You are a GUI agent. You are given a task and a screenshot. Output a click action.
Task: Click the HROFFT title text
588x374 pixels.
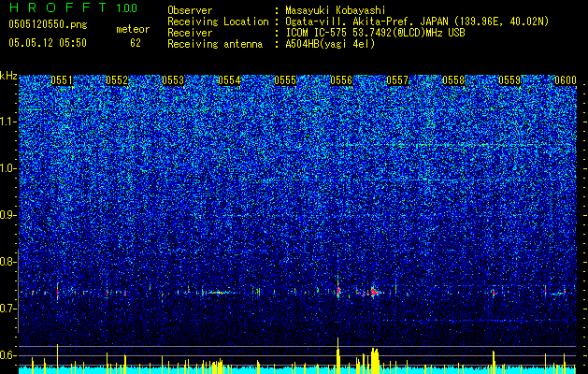(58, 7)
